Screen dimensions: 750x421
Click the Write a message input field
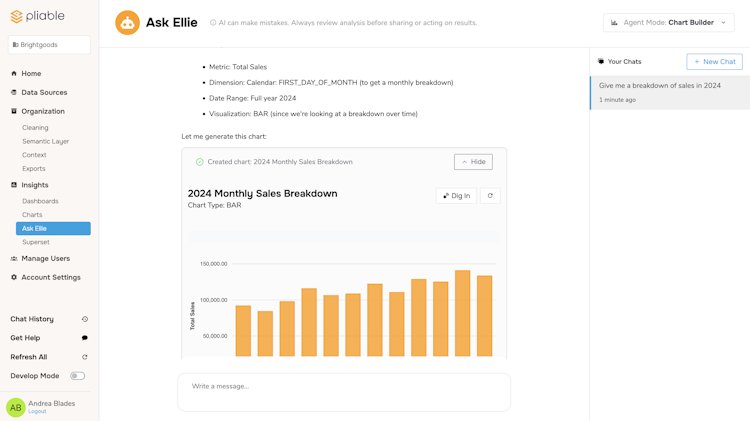(x=344, y=387)
